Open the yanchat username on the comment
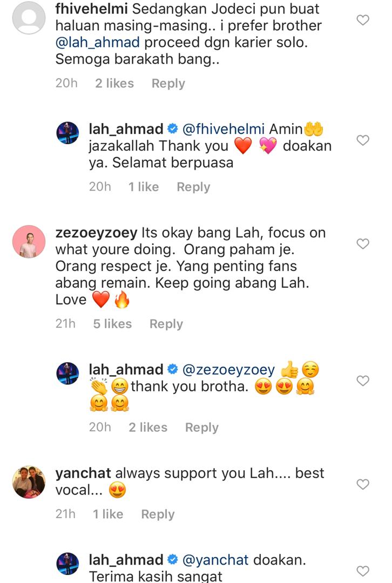The width and height of the screenshot is (392, 583). [x=83, y=473]
